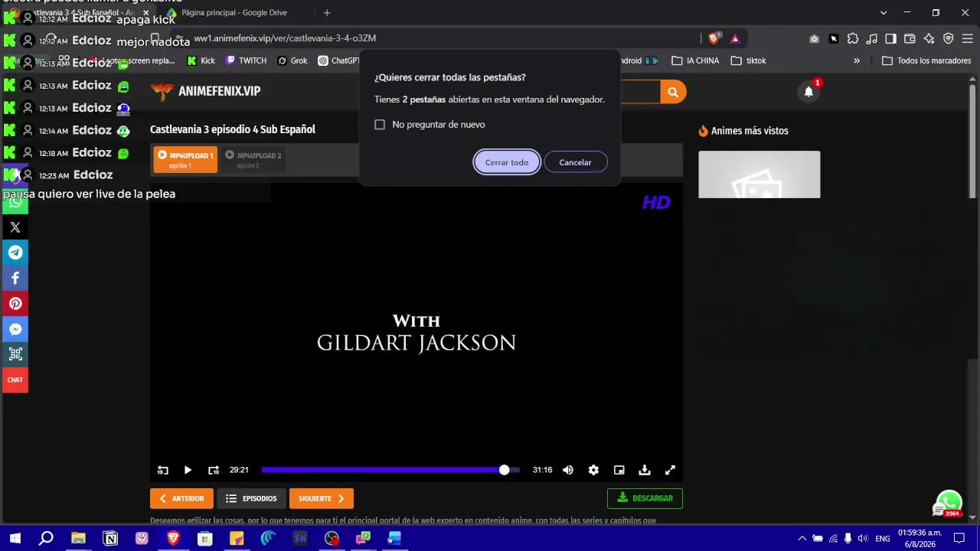Open the 'tiktok' bookmarks folder
Viewport: 980px width, 551px height.
(748, 60)
